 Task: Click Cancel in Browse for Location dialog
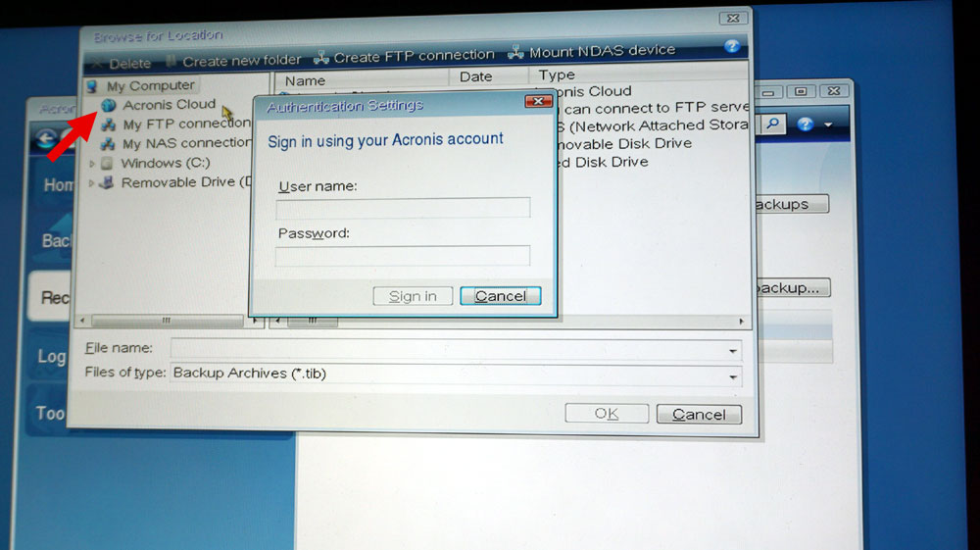point(699,415)
